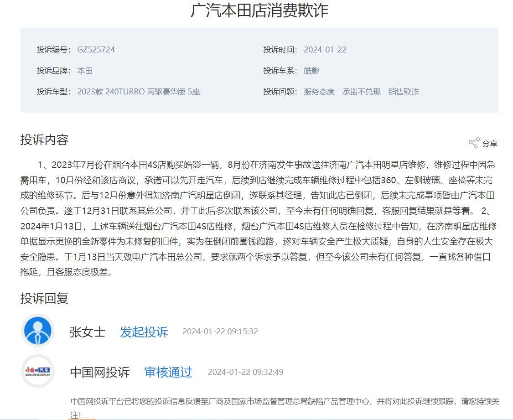Click the 投诉问题 label
513x420 pixels.
[x=280, y=92]
